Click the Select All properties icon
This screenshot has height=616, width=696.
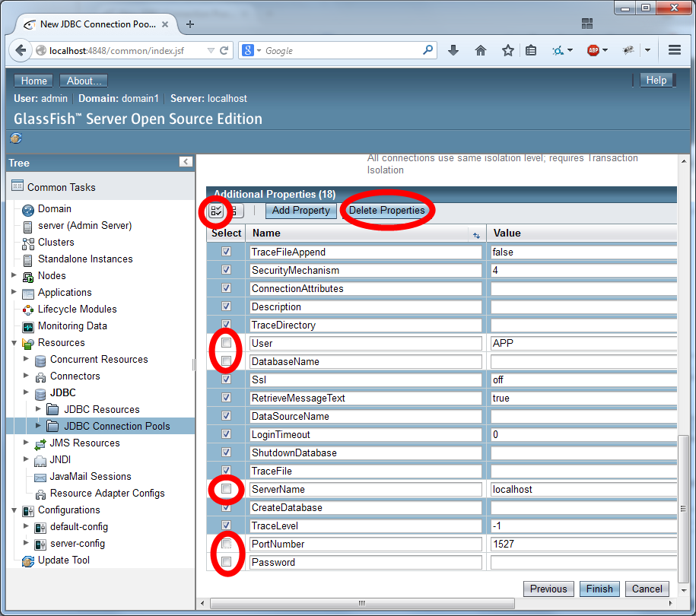pyautogui.click(x=216, y=211)
